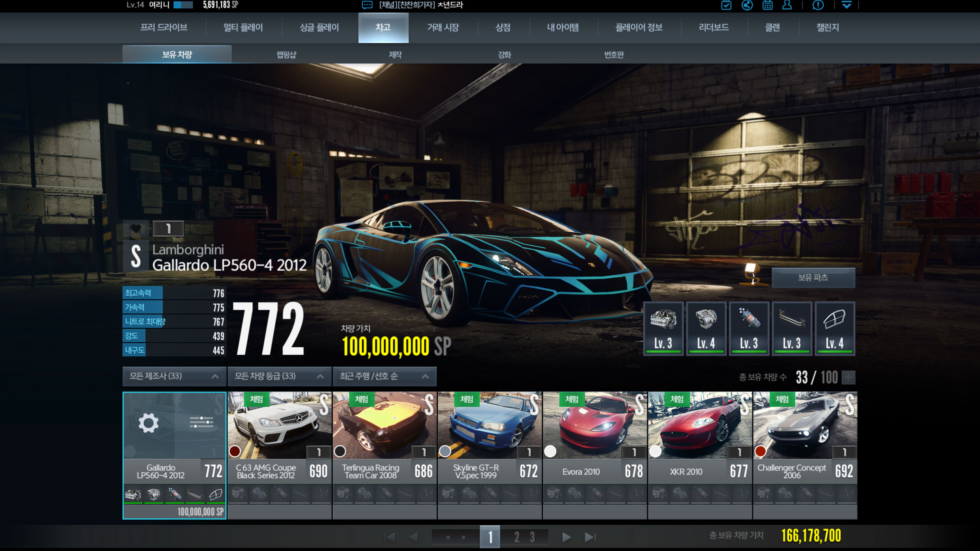Viewport: 980px width, 551px height.
Task: Click the 보유 파츠 button
Action: coord(813,278)
